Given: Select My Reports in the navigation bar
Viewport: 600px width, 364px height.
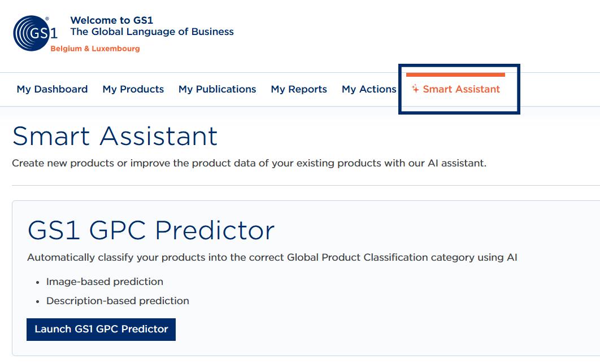Looking at the screenshot, I should coord(299,89).
